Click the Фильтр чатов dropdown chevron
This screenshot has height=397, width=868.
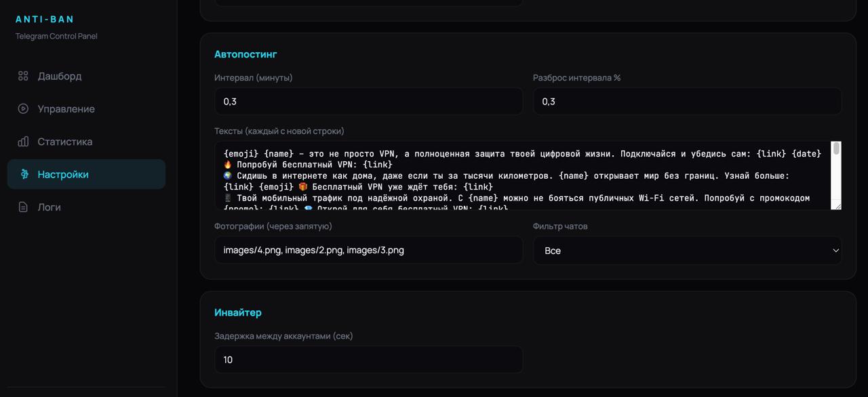[835, 250]
